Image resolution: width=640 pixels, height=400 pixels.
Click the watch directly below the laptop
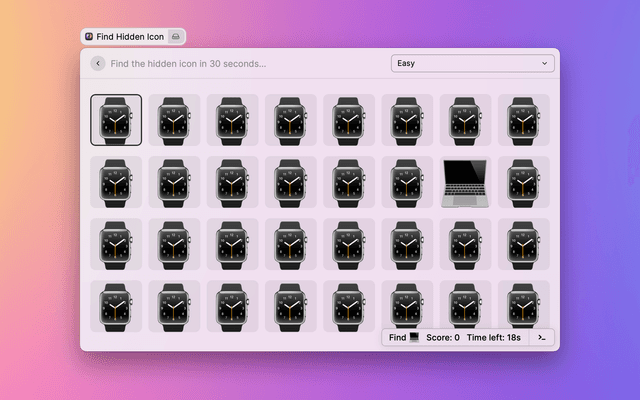click(x=465, y=243)
